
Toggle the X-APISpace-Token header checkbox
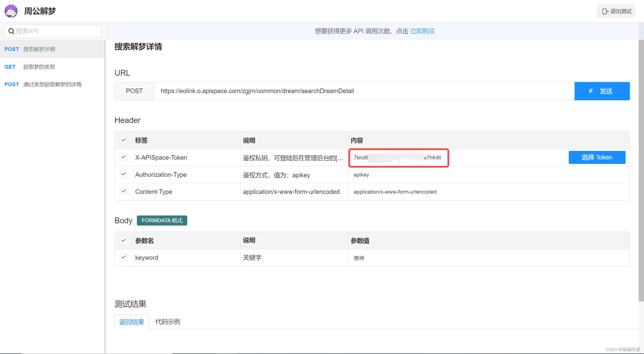tap(124, 157)
